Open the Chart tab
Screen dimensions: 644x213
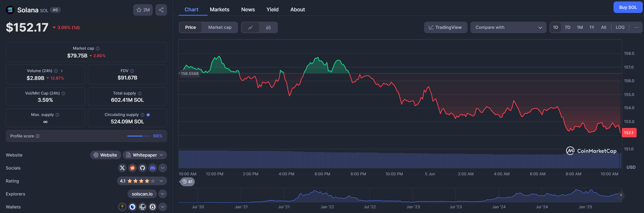point(191,9)
